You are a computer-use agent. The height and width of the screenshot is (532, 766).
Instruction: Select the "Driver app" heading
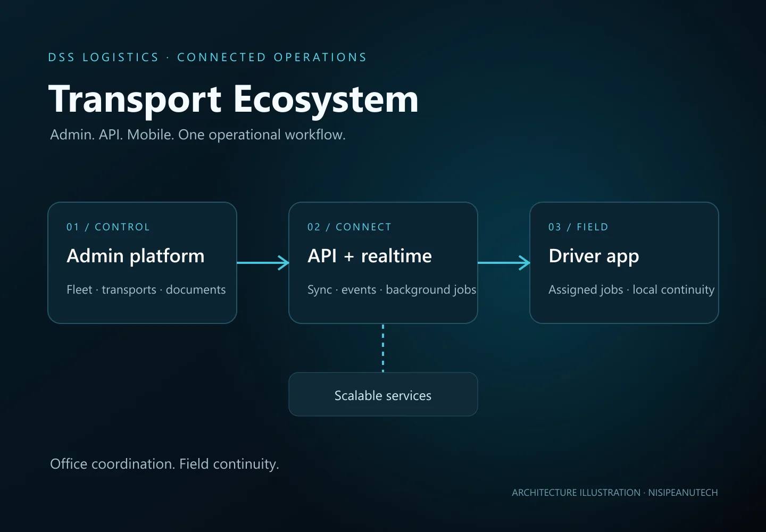tap(594, 256)
